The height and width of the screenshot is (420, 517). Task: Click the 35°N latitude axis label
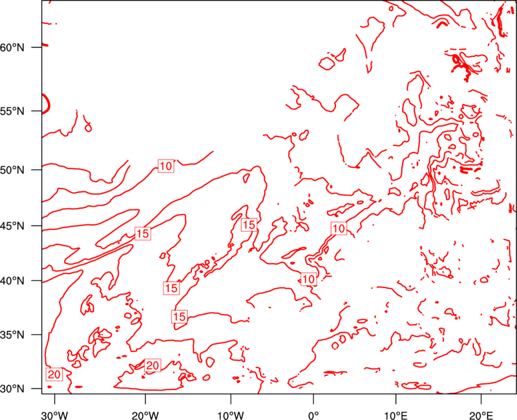[x=12, y=335]
